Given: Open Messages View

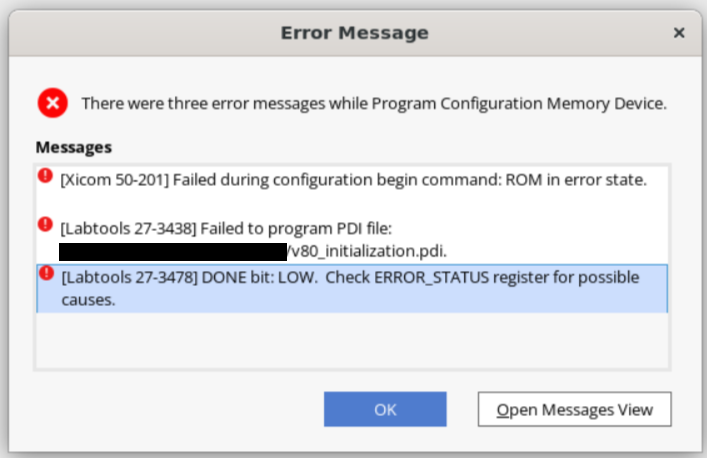Looking at the screenshot, I should point(574,409).
